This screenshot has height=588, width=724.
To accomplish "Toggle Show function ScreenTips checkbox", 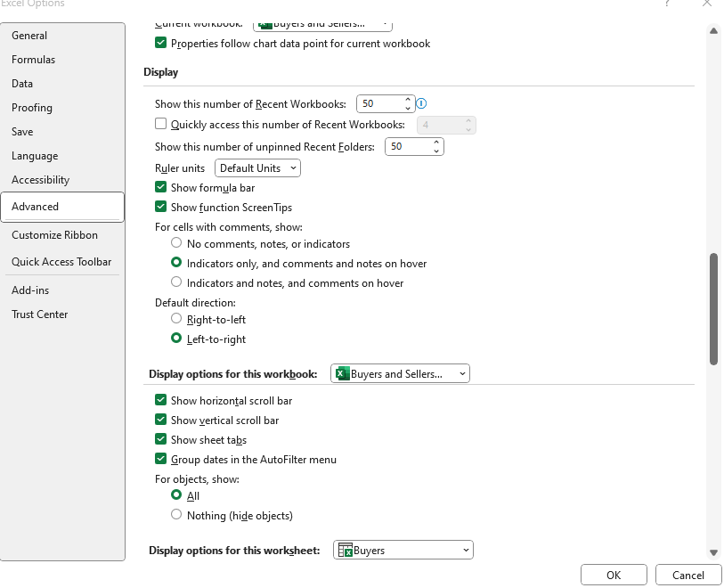I will pos(160,207).
